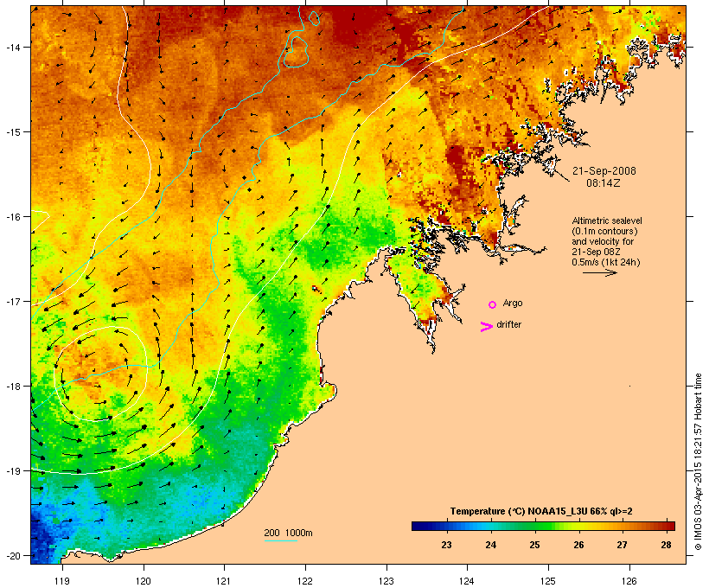This screenshot has height=588, width=709.
Task: Click the IMOS copyright timestamp vertical text
Action: click(x=698, y=462)
